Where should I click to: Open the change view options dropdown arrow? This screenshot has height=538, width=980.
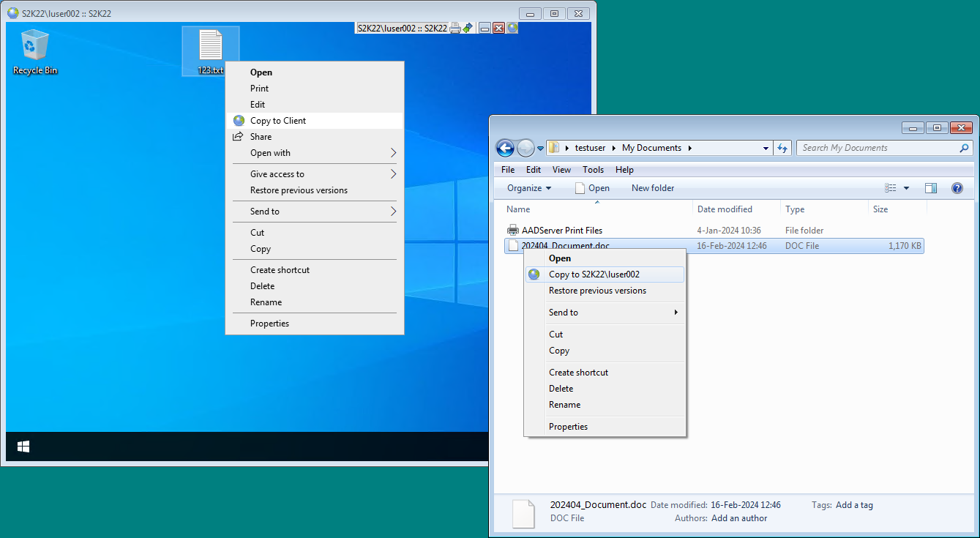click(906, 188)
